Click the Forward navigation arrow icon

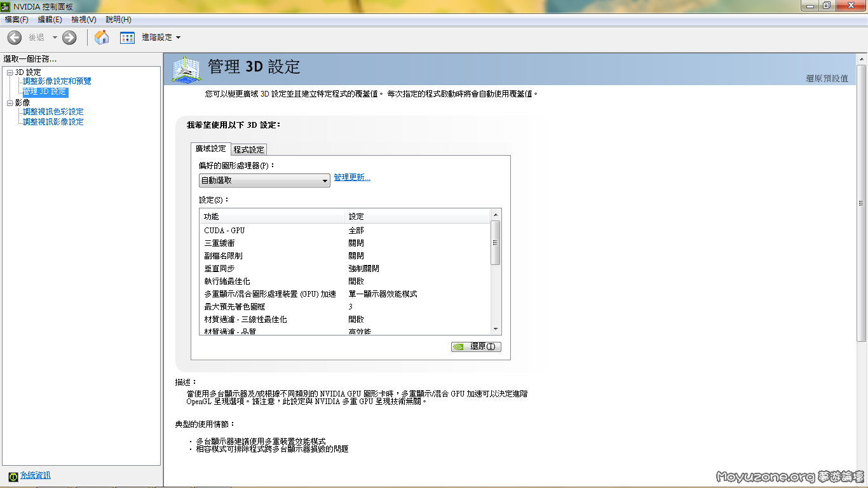69,37
